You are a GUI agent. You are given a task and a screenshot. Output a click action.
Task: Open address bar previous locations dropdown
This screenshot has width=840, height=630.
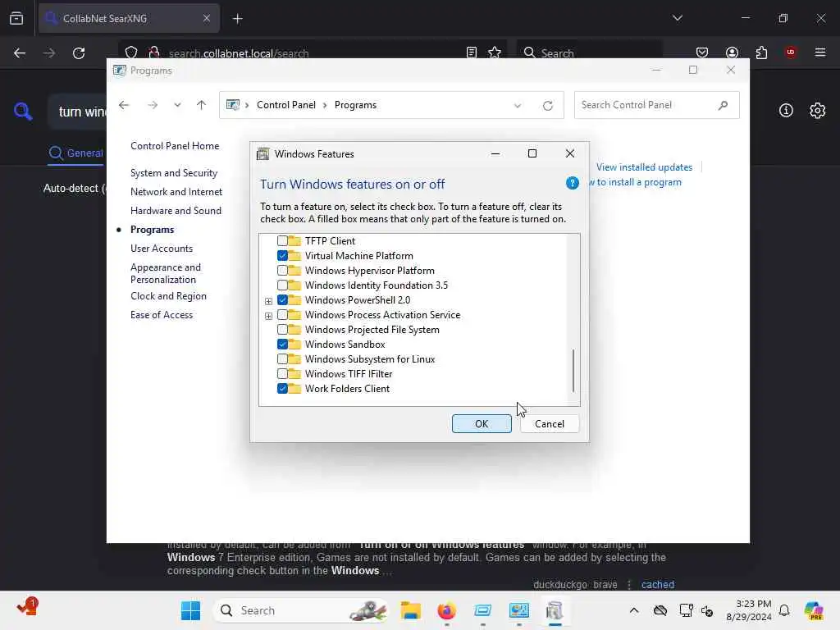[x=518, y=106]
